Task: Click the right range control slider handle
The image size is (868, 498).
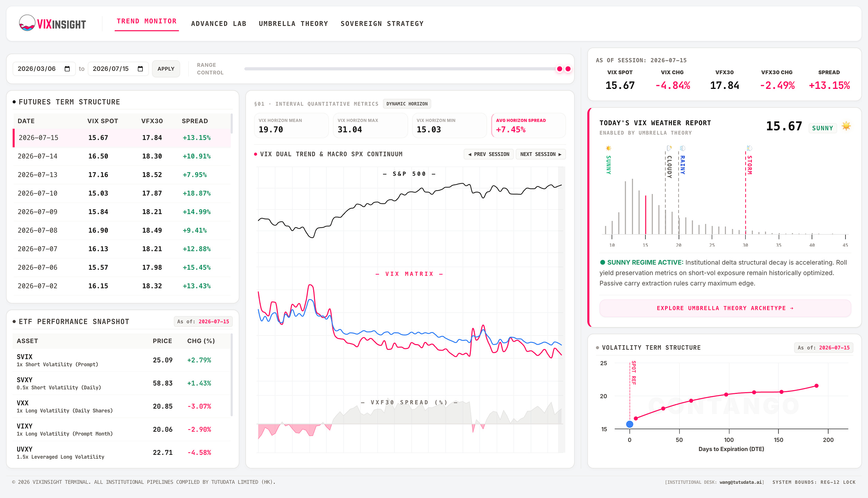Action: click(x=568, y=69)
